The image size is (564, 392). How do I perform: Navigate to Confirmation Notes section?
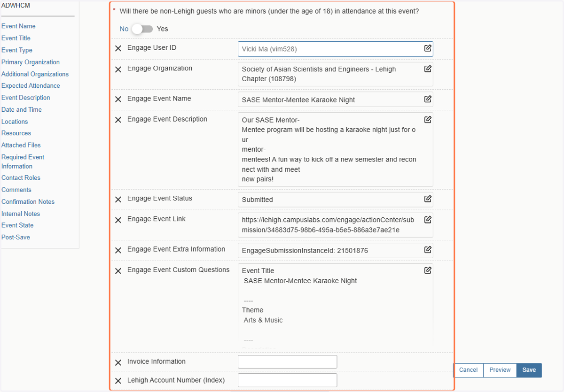pyautogui.click(x=28, y=201)
